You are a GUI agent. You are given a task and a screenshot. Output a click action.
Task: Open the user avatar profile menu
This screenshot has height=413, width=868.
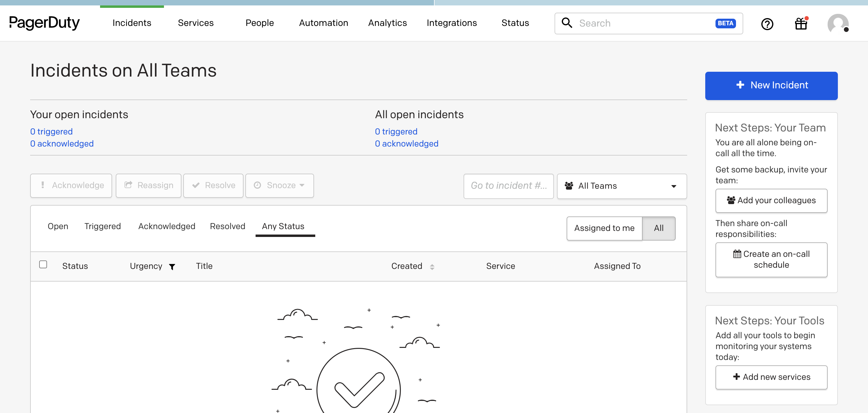[838, 24]
